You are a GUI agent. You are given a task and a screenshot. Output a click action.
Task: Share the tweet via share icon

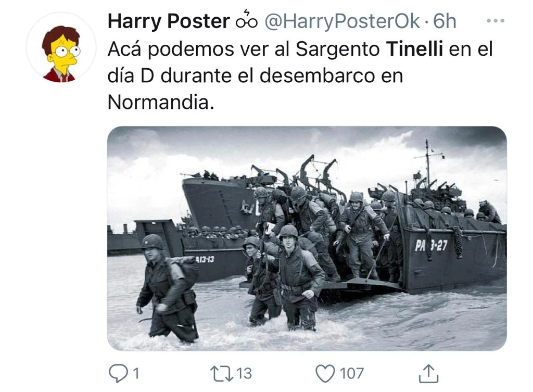[428, 373]
